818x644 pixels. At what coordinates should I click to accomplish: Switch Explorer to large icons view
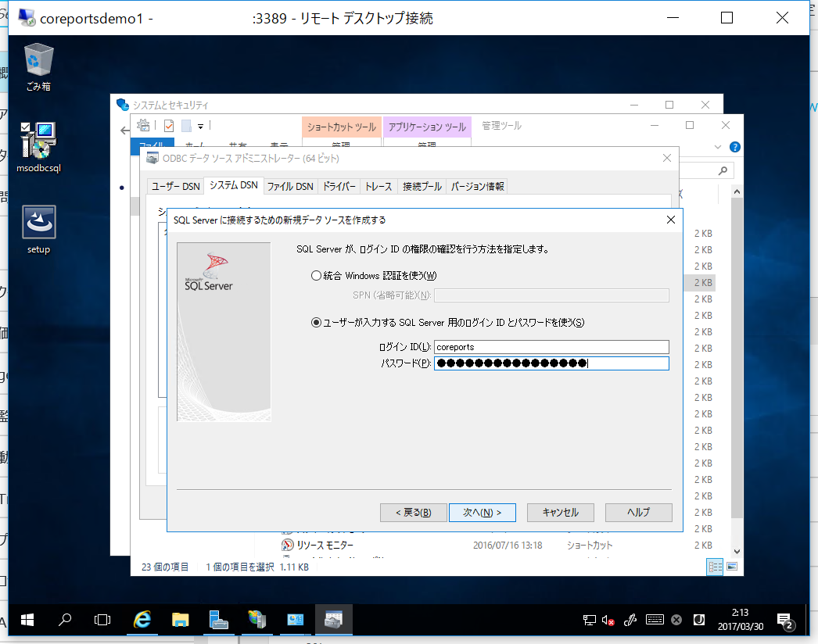732,567
